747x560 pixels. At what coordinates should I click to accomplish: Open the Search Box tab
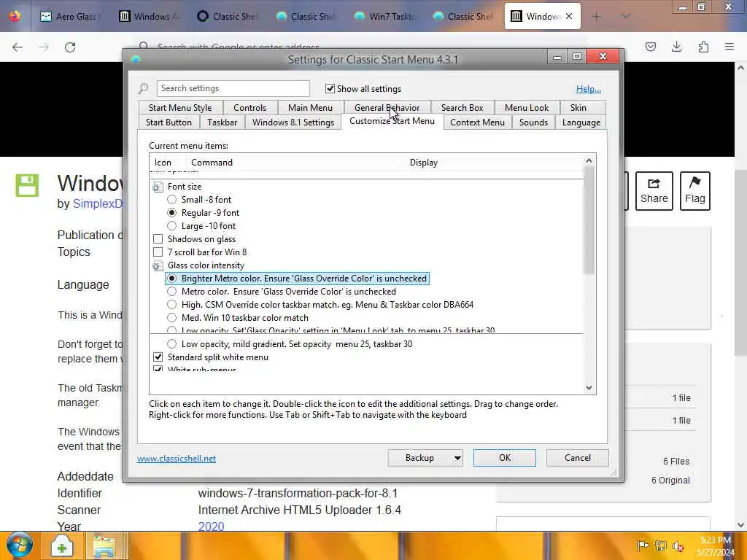pos(462,108)
